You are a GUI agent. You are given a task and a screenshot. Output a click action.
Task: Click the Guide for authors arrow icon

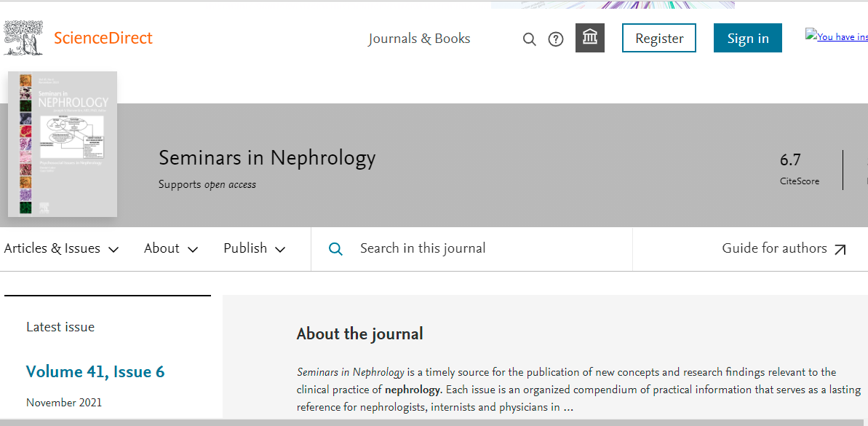tap(840, 250)
